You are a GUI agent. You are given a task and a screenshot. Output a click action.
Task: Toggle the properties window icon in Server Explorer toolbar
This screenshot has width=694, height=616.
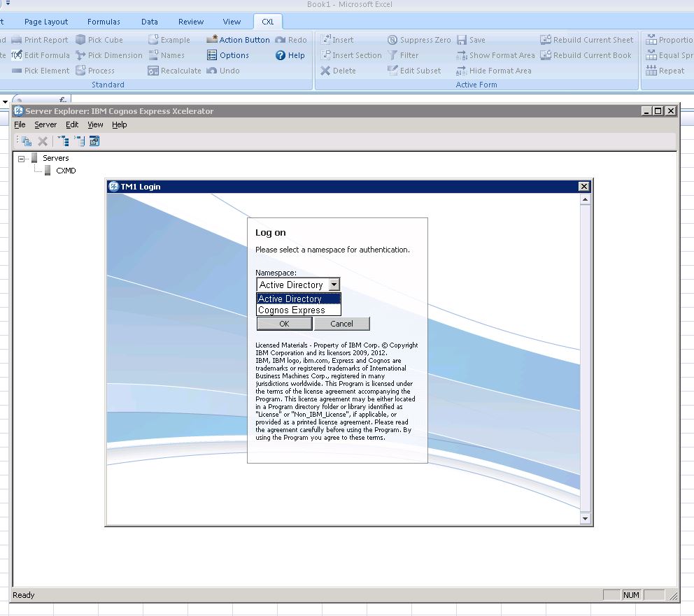click(94, 141)
